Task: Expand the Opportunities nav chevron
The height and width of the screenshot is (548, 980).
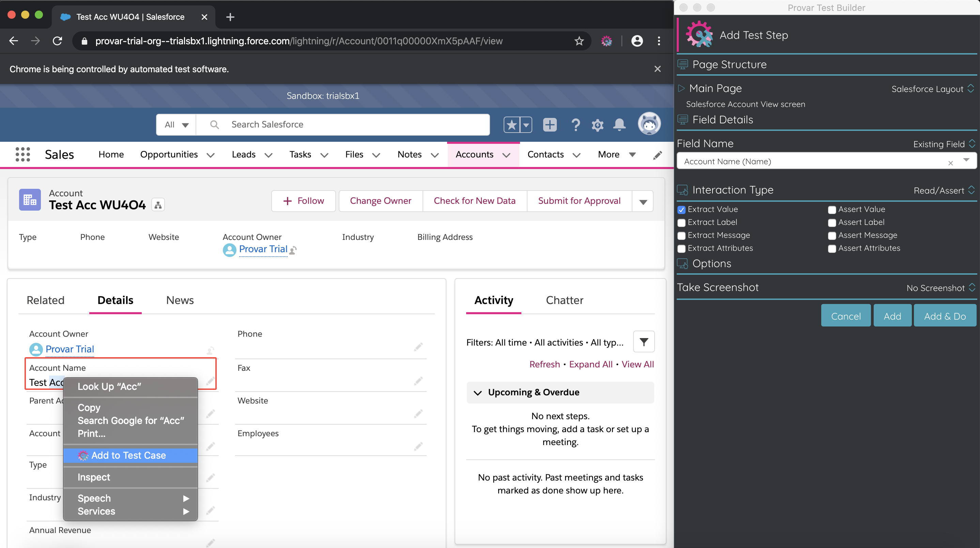Action: (210, 155)
